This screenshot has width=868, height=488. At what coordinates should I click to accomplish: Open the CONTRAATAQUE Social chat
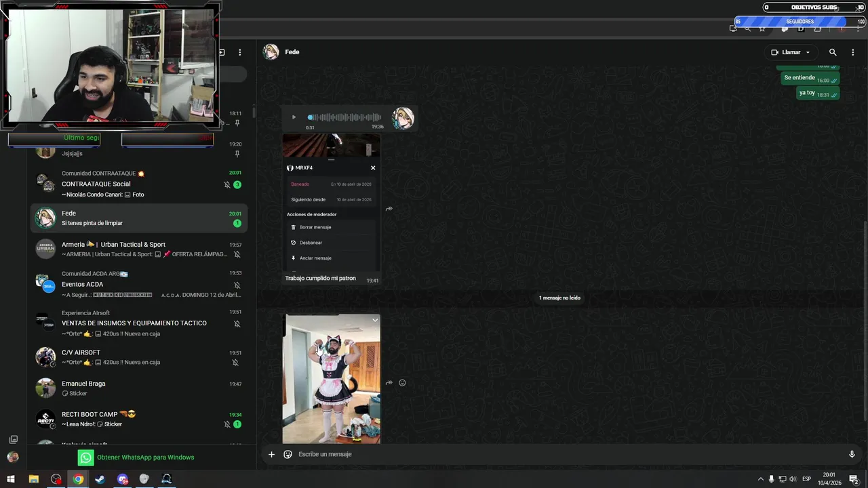coord(138,184)
